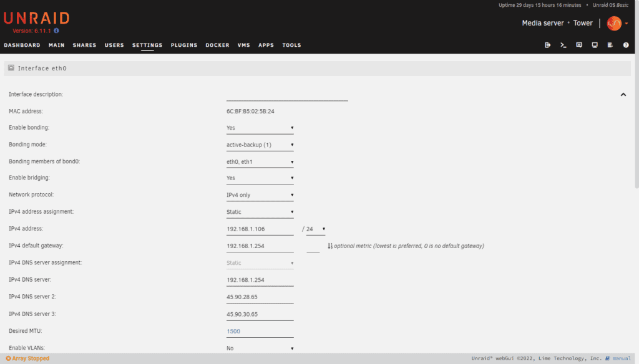Open the Network protocol dropdown

tap(260, 195)
